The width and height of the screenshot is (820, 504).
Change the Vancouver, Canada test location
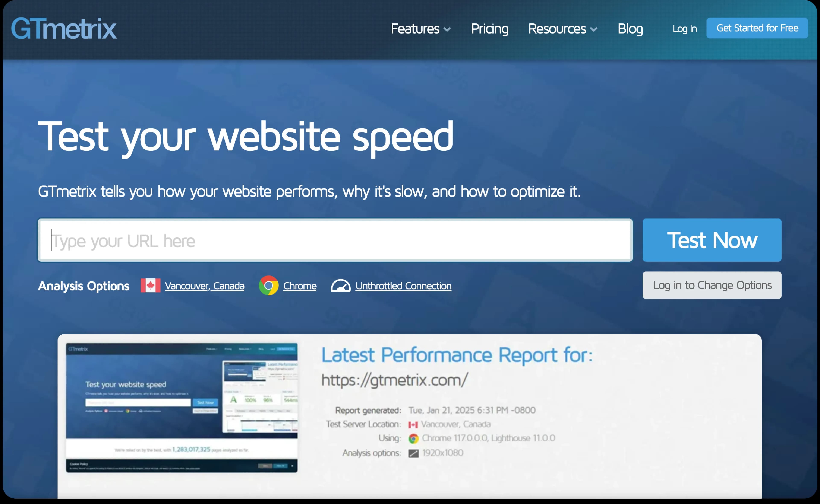point(205,285)
